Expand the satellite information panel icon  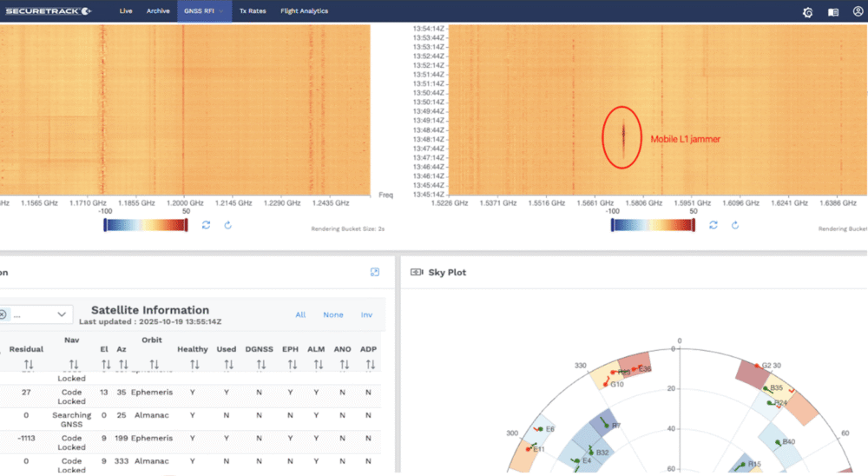(x=375, y=272)
